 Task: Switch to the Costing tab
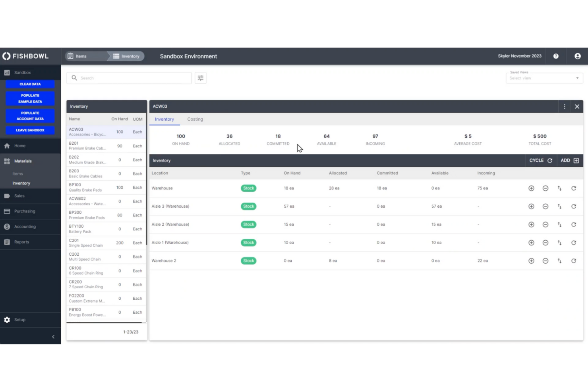tap(195, 119)
